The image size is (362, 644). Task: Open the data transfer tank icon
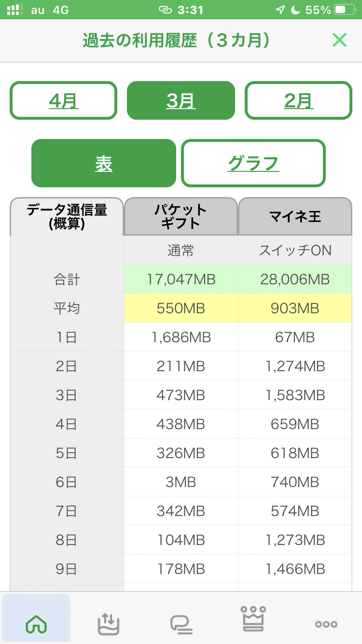[109, 624]
